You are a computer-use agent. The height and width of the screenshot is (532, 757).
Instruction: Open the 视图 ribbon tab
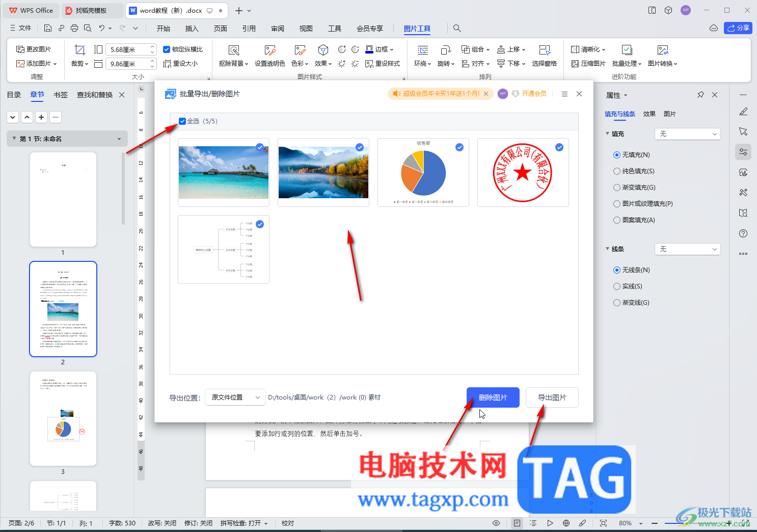pos(306,29)
